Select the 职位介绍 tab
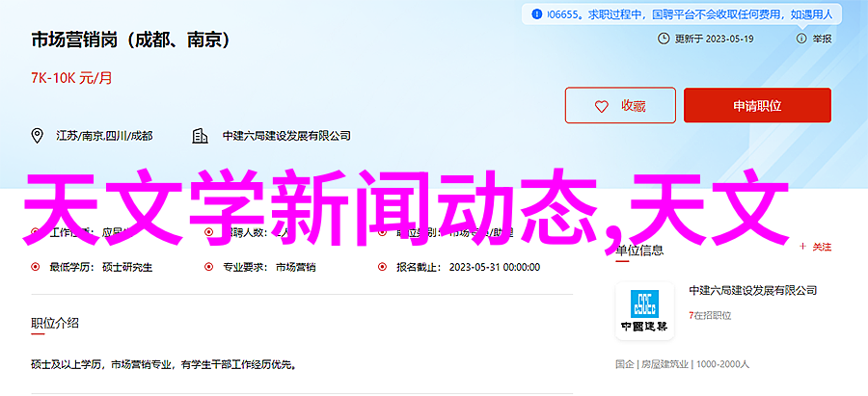This screenshot has height=396, width=868. click(55, 323)
